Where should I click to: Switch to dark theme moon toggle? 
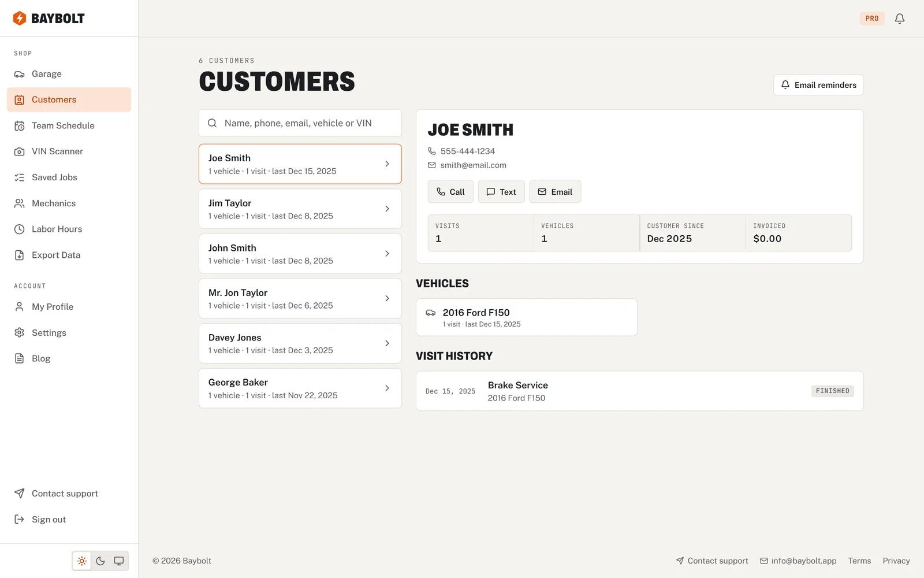pyautogui.click(x=100, y=561)
